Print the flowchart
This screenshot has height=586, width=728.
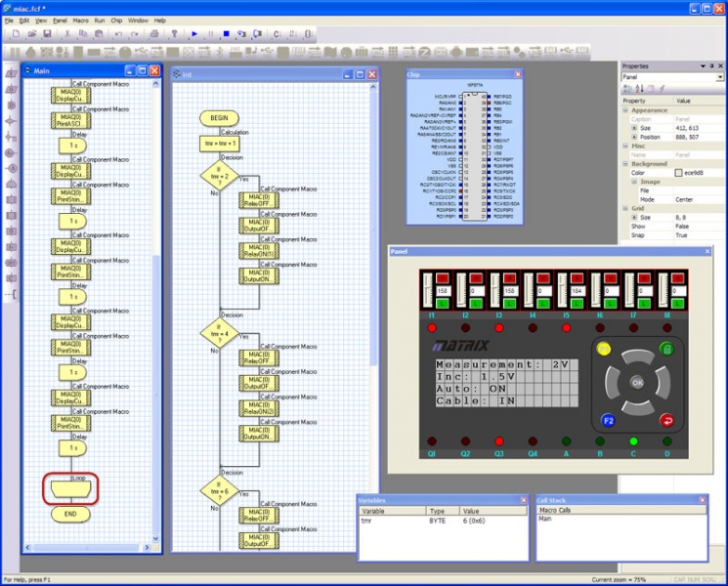[154, 34]
